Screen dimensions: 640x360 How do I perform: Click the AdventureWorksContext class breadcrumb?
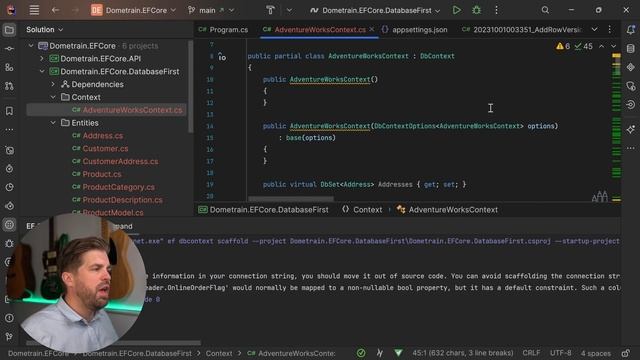(447, 210)
